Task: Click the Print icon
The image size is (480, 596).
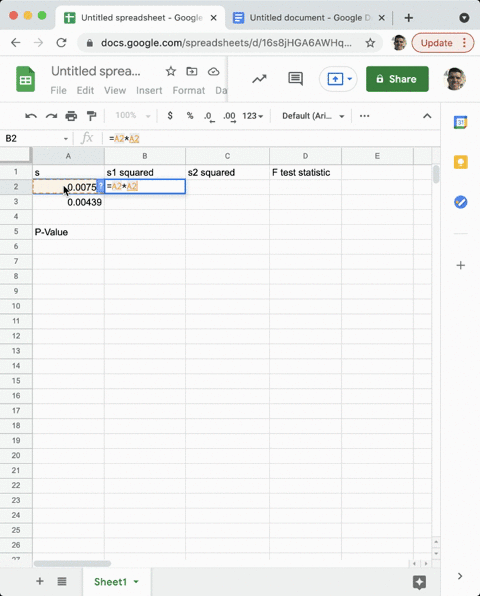Action: click(x=71, y=116)
